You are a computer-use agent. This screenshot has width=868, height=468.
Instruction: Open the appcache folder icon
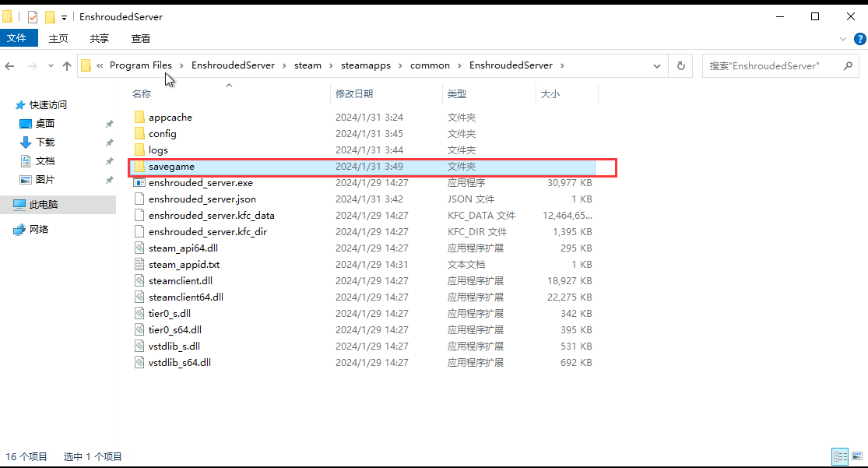[x=139, y=118]
